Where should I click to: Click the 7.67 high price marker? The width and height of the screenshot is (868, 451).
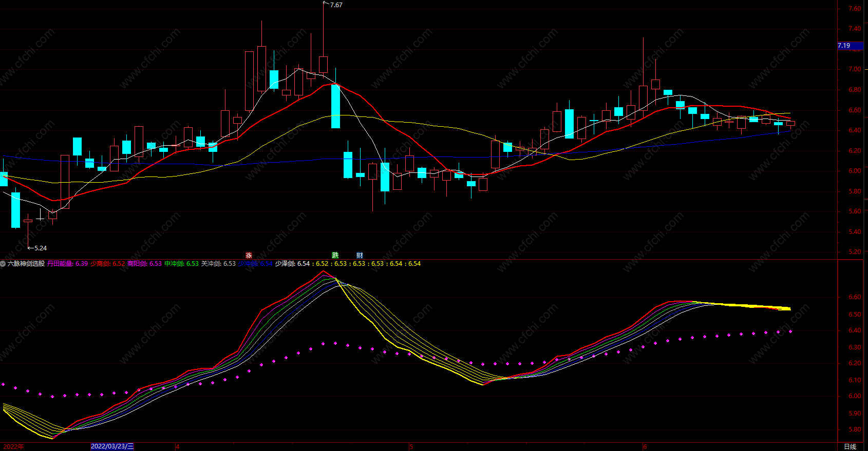point(336,5)
